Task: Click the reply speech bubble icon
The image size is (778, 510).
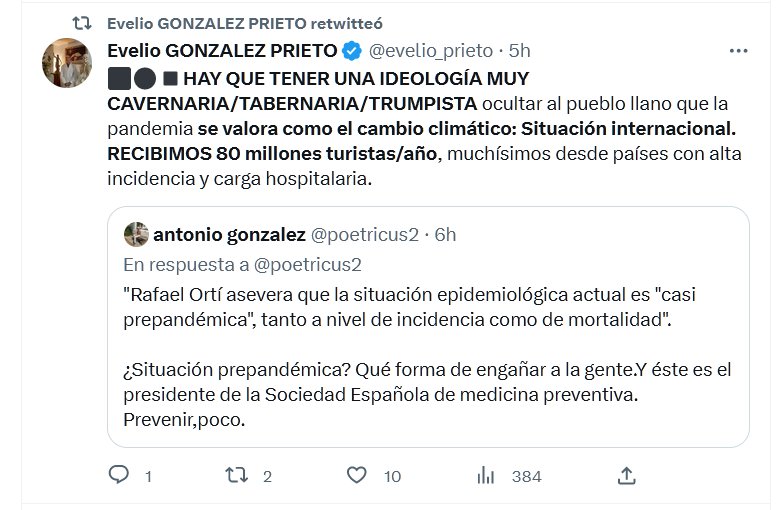Action: 118,475
